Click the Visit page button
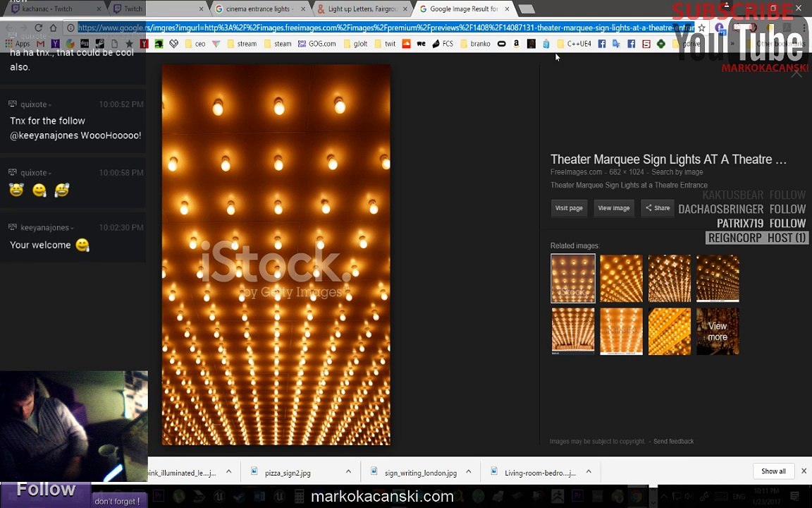 pyautogui.click(x=569, y=208)
